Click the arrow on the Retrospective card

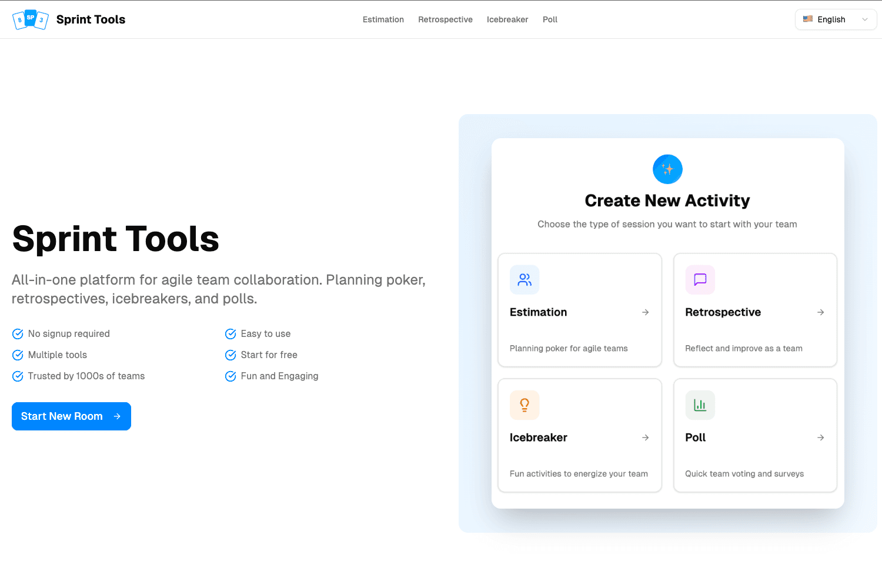click(821, 312)
